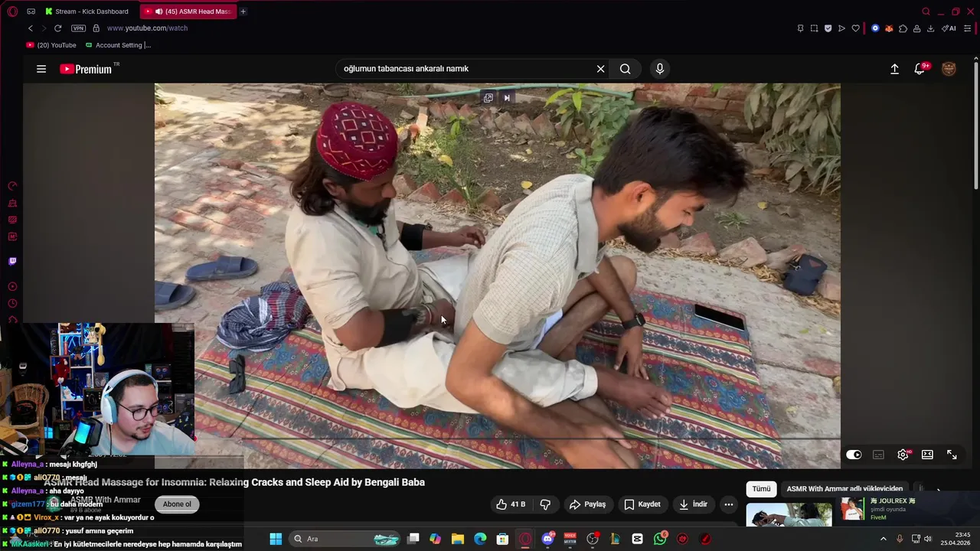Click the Abone ol subscribe button
Image resolution: width=980 pixels, height=551 pixels.
click(177, 504)
